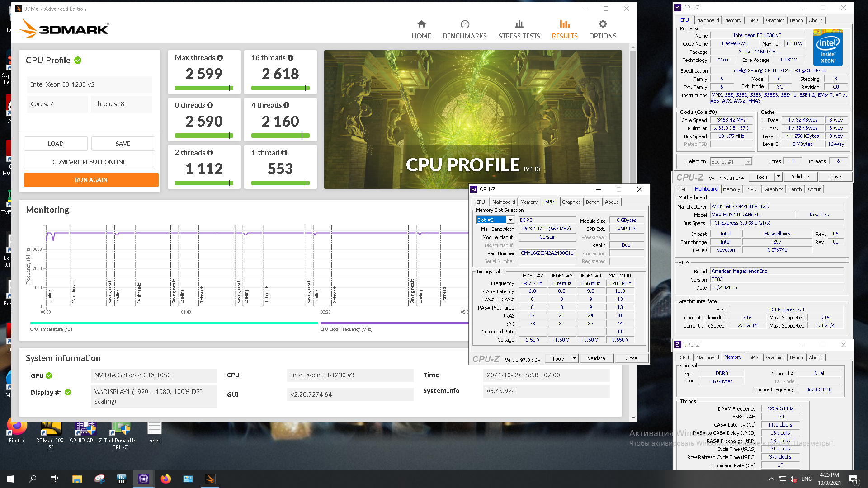Click the Model MAXIMUS VII RANGER value

tap(752, 215)
